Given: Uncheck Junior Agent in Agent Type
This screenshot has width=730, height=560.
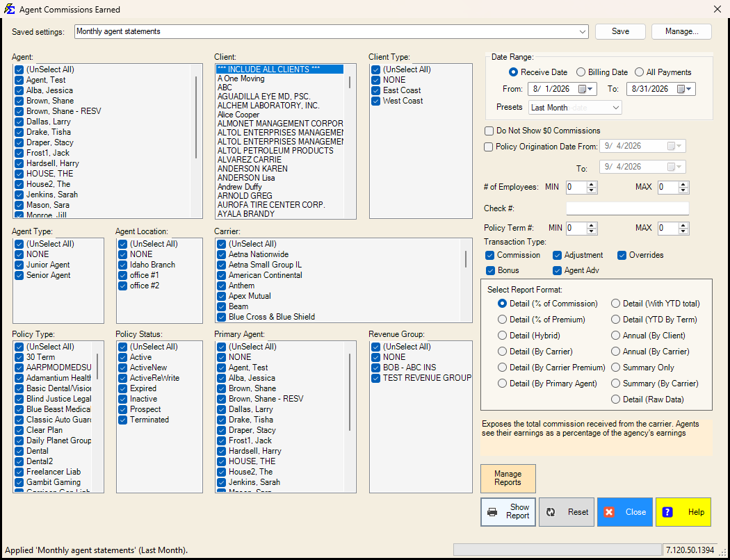Looking at the screenshot, I should click(x=19, y=265).
